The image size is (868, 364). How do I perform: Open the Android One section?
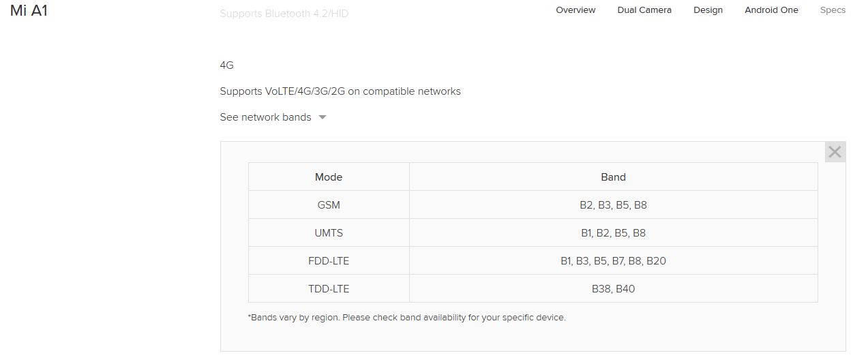(771, 10)
